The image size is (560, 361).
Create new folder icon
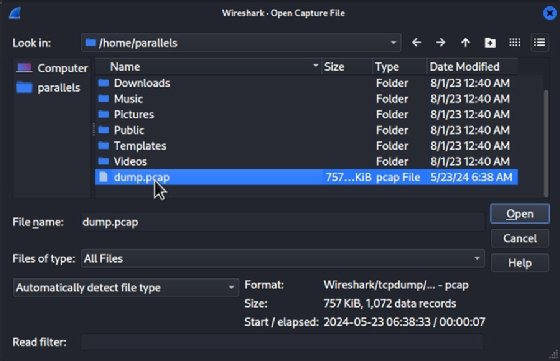(x=490, y=43)
